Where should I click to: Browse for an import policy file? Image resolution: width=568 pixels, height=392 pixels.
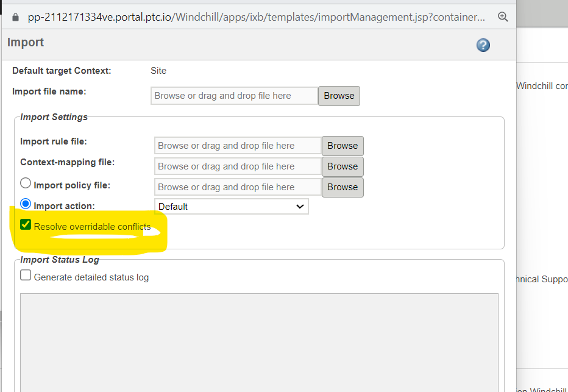point(343,187)
